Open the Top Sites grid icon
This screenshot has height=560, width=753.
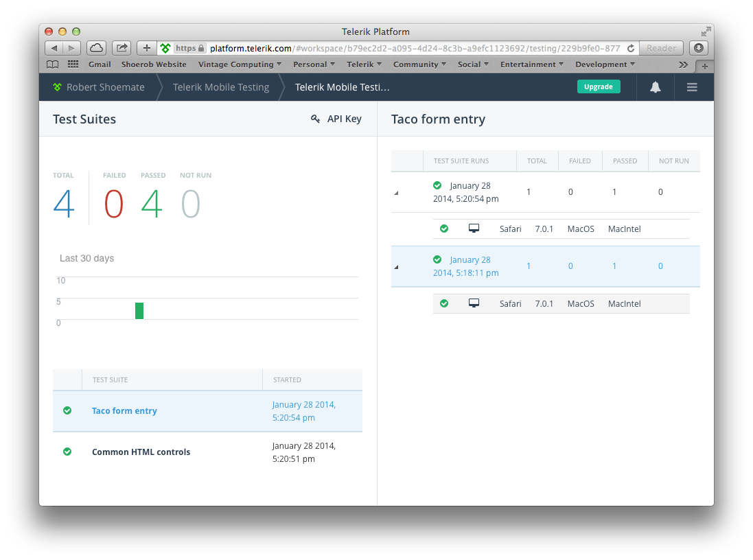[73, 65]
